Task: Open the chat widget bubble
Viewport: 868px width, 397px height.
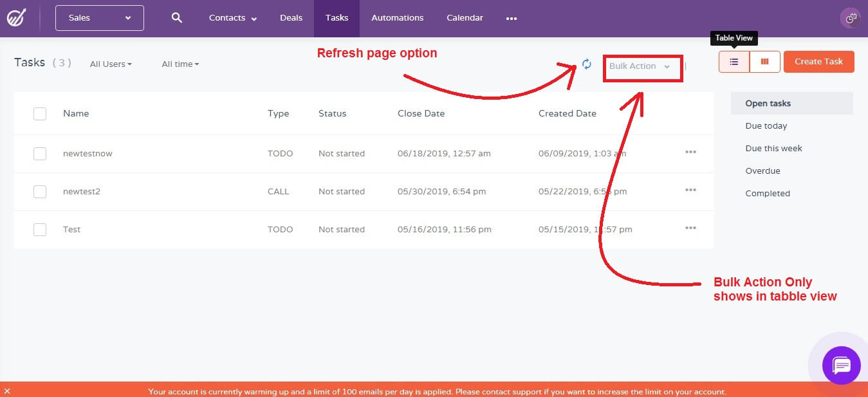Action: point(841,365)
